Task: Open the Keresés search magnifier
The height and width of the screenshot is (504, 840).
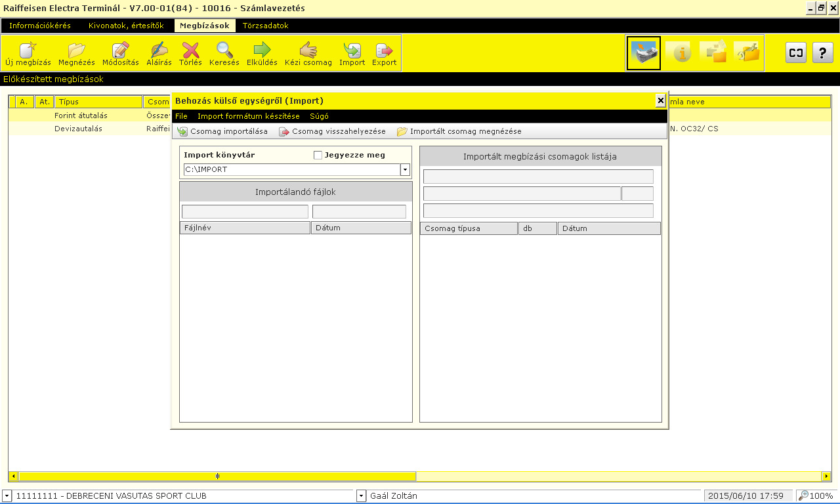Action: 224,53
